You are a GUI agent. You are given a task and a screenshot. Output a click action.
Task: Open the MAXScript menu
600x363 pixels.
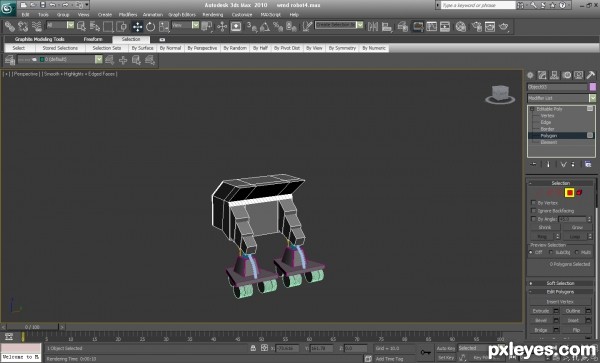[271, 15]
